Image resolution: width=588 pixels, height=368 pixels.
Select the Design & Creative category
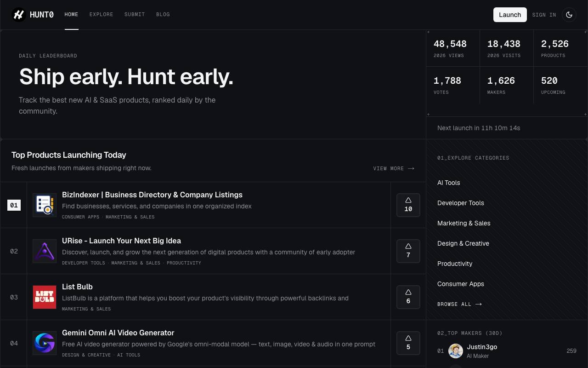(463, 243)
